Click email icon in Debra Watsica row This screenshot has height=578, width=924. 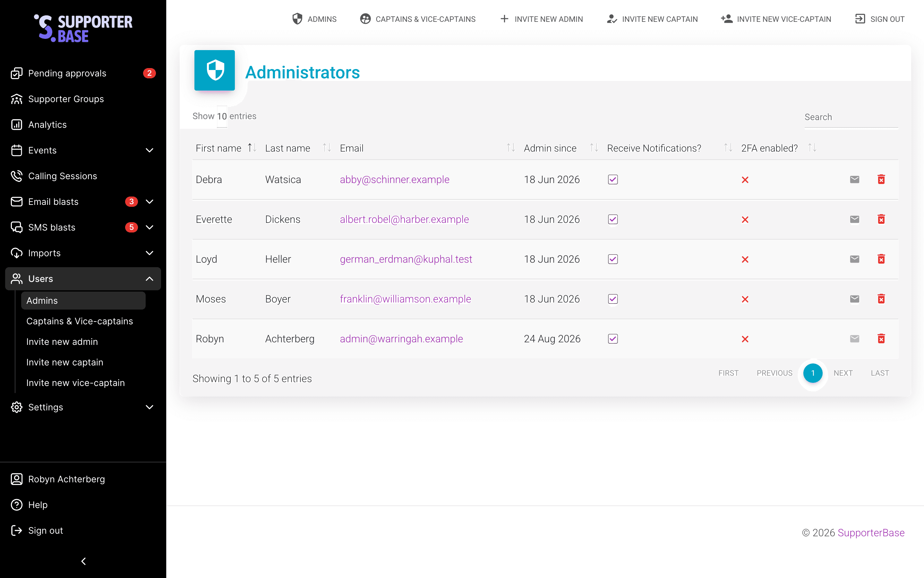coord(854,179)
